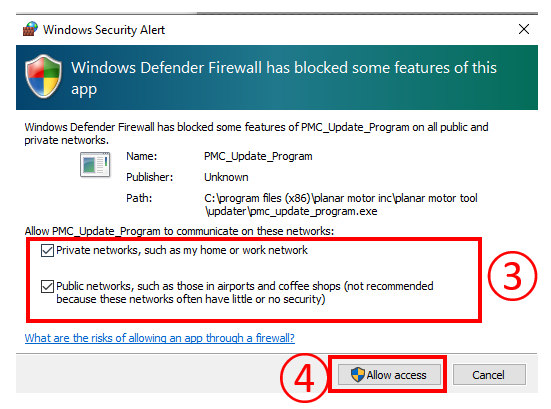Close the Windows Security Alert dialog
Viewport: 551px width, 409px height.
(x=524, y=29)
